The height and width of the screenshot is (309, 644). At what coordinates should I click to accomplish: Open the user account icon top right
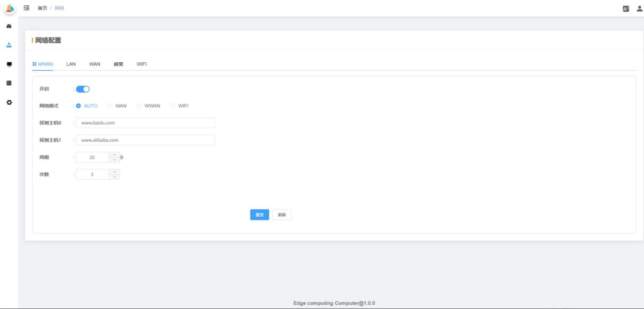(x=638, y=8)
